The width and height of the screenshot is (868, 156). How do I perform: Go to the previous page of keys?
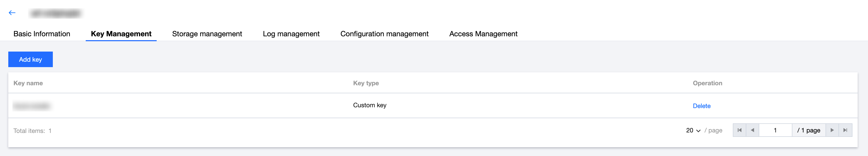click(753, 130)
